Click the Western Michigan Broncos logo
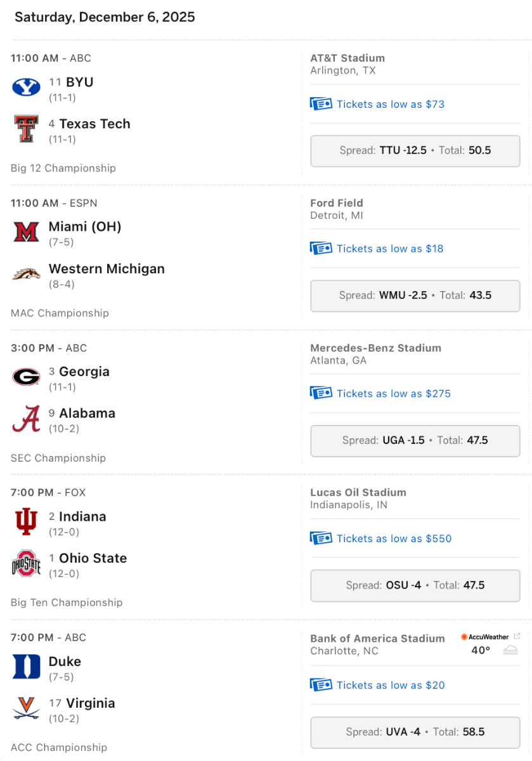 (x=26, y=274)
